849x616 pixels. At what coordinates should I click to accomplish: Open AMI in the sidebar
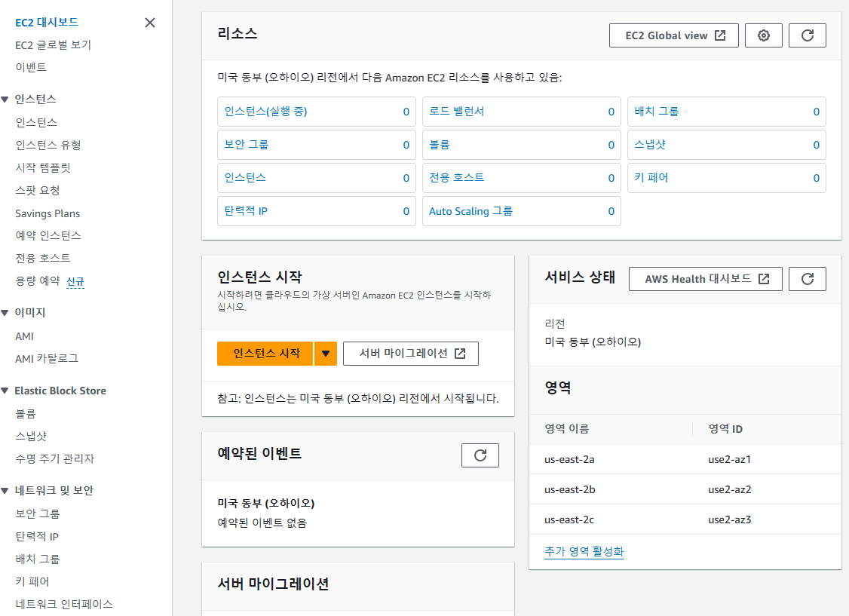[24, 336]
